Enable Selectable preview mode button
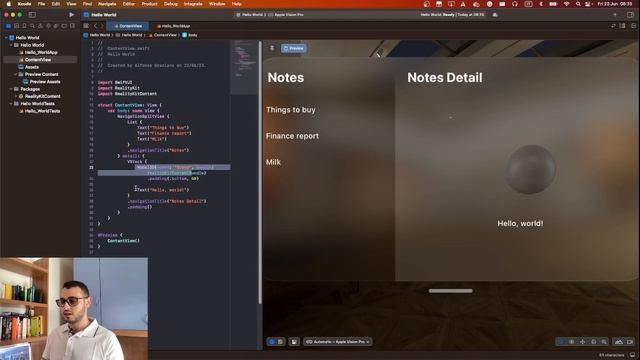640x360 pixels. pyautogui.click(x=280, y=342)
